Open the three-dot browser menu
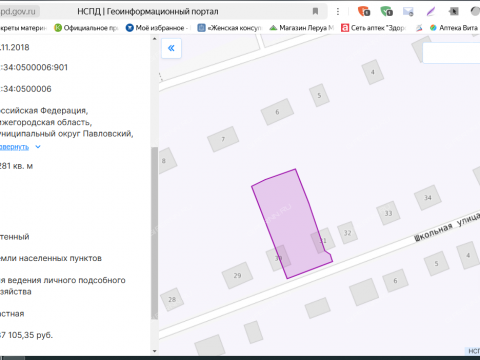This screenshot has height=360, width=480. tap(338, 11)
